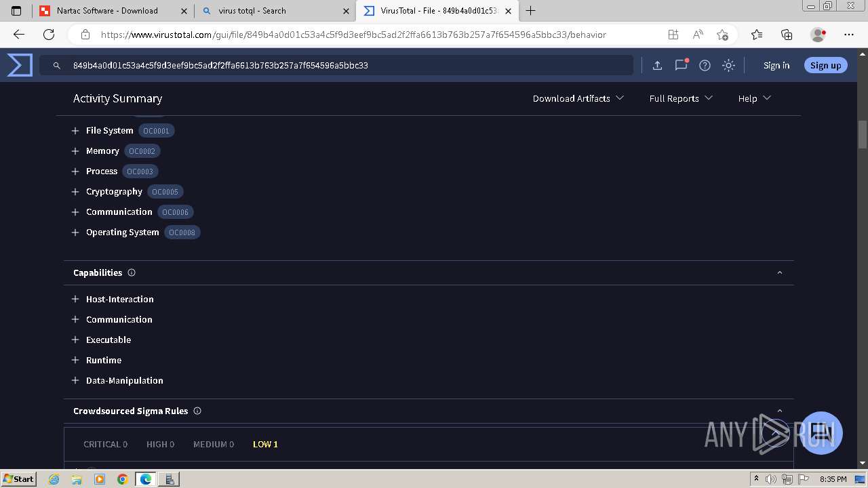View site information lock icon
The width and height of the screenshot is (868, 488).
pyautogui.click(x=85, y=35)
